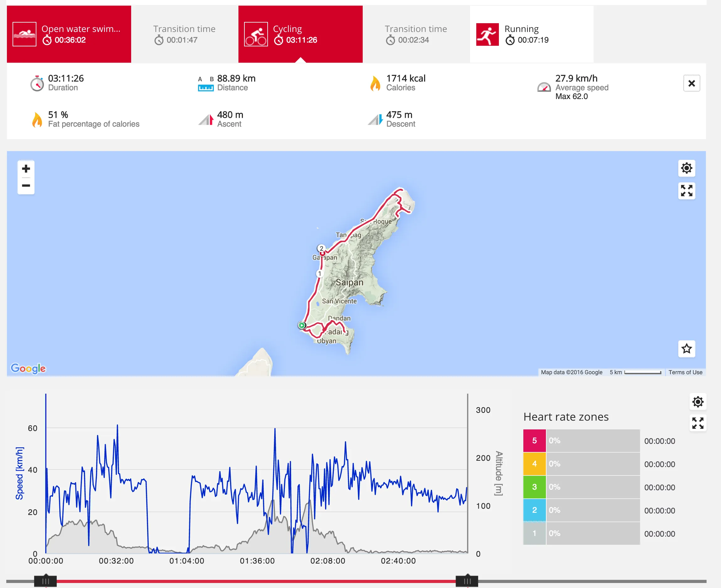Close the cycling details panel

(692, 83)
